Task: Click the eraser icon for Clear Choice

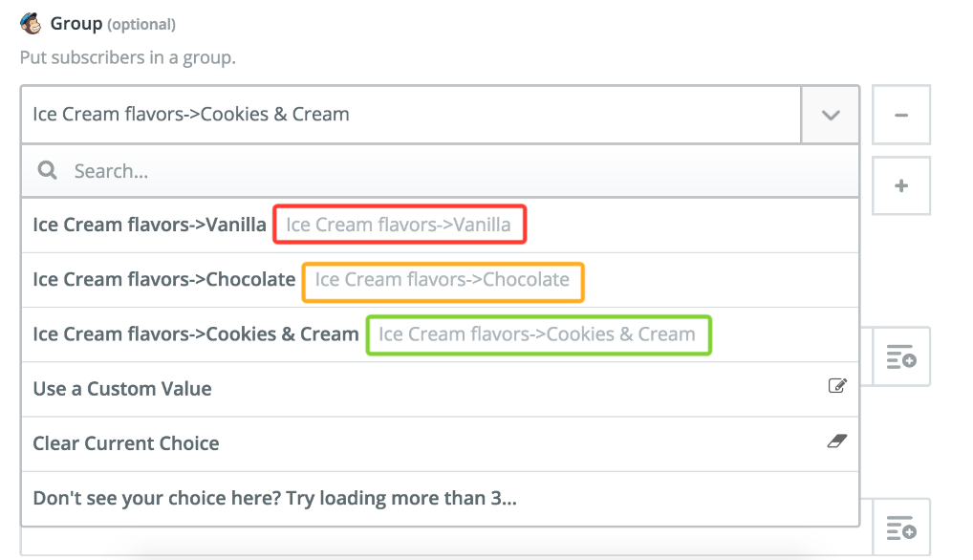Action: coord(837,441)
